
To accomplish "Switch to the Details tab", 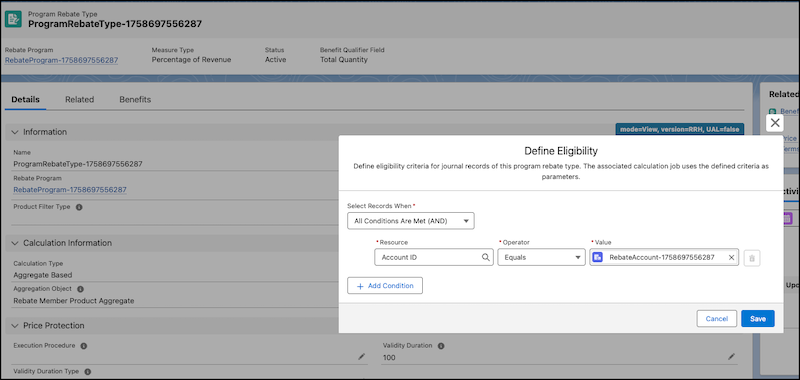I will point(26,99).
